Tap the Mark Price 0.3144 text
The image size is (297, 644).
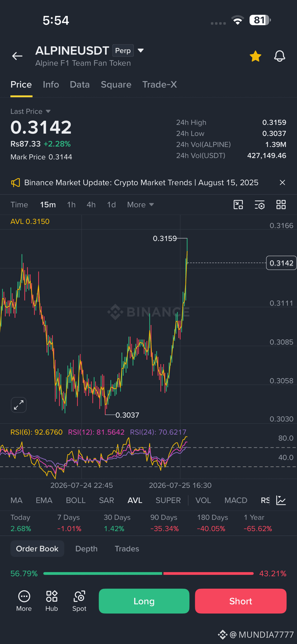coord(41,157)
